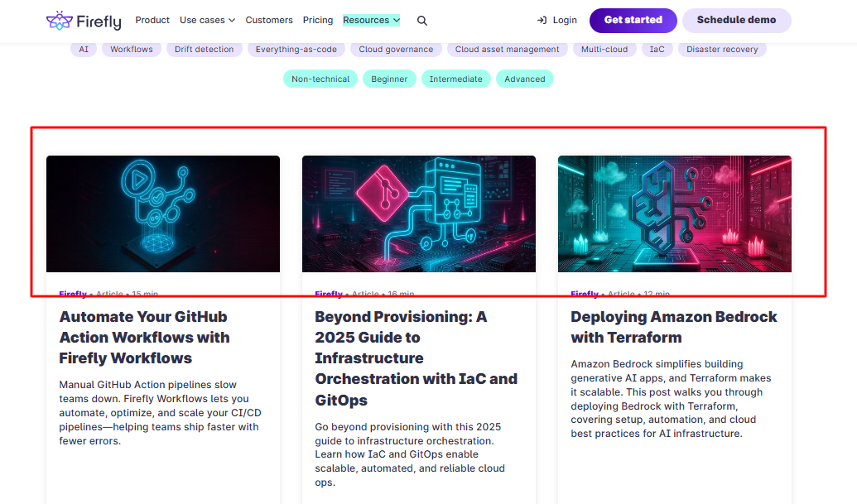Disable the Beginner level filter

tap(389, 78)
